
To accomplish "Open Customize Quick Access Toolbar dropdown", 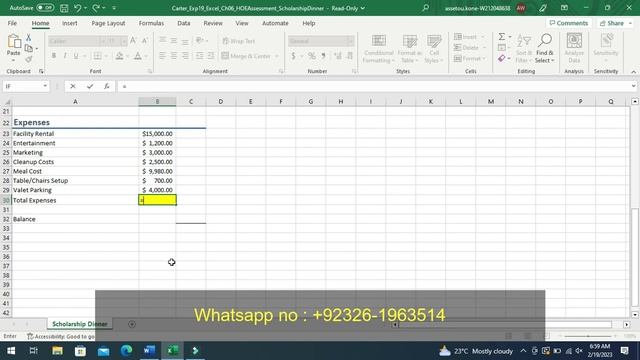I will pyautogui.click(x=114, y=8).
